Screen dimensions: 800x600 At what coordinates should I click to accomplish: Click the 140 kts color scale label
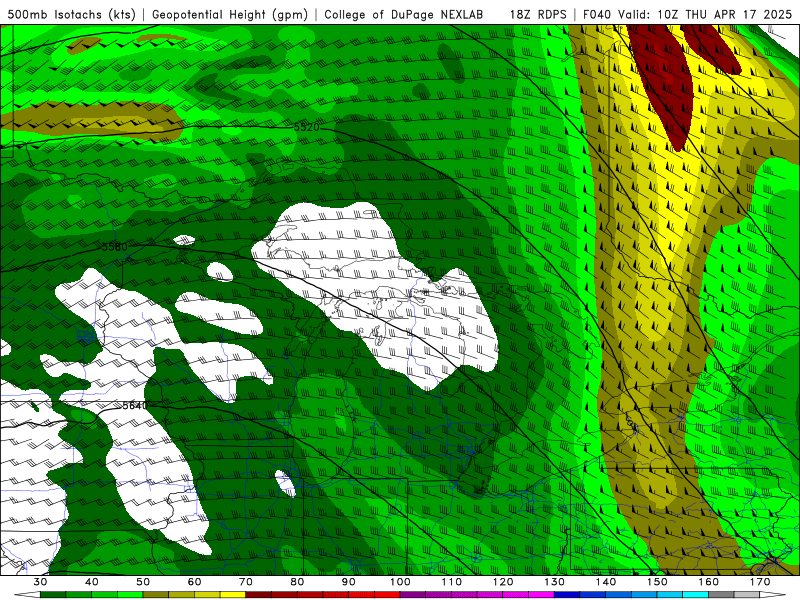(x=606, y=582)
